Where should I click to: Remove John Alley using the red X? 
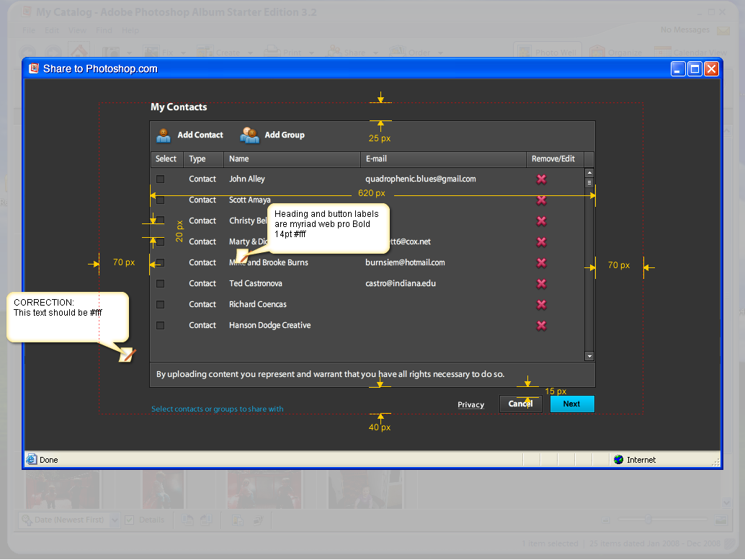tap(541, 179)
